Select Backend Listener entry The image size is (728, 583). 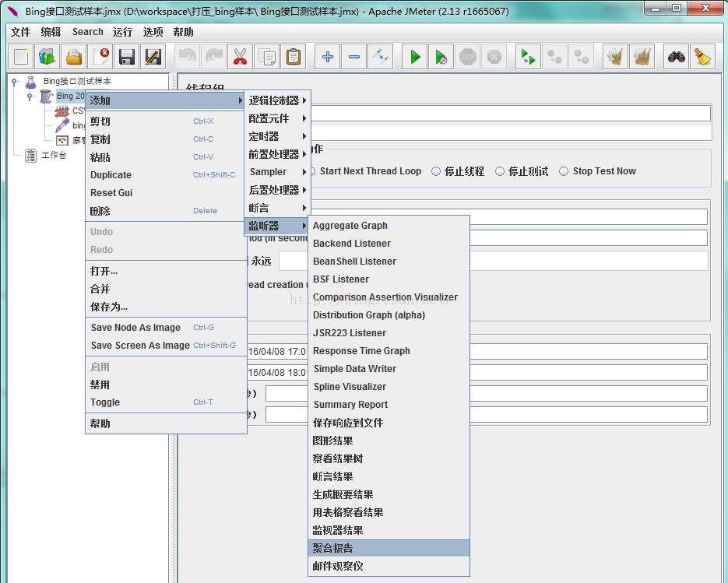point(389,243)
